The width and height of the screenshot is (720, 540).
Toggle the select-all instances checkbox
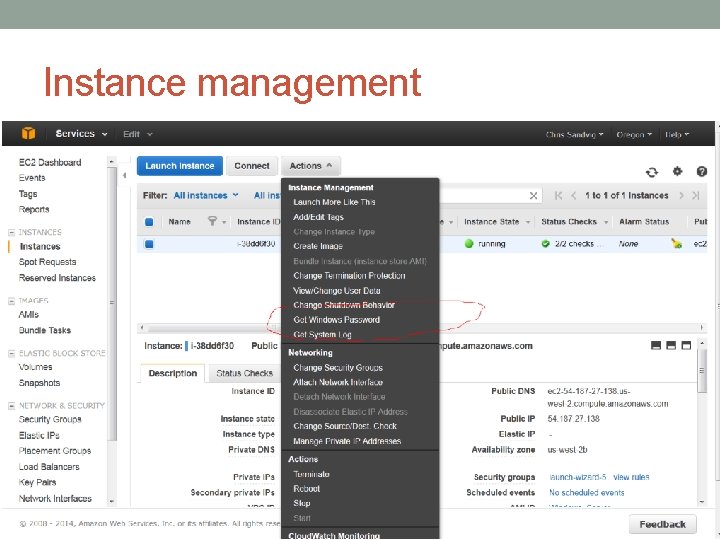[x=149, y=222]
